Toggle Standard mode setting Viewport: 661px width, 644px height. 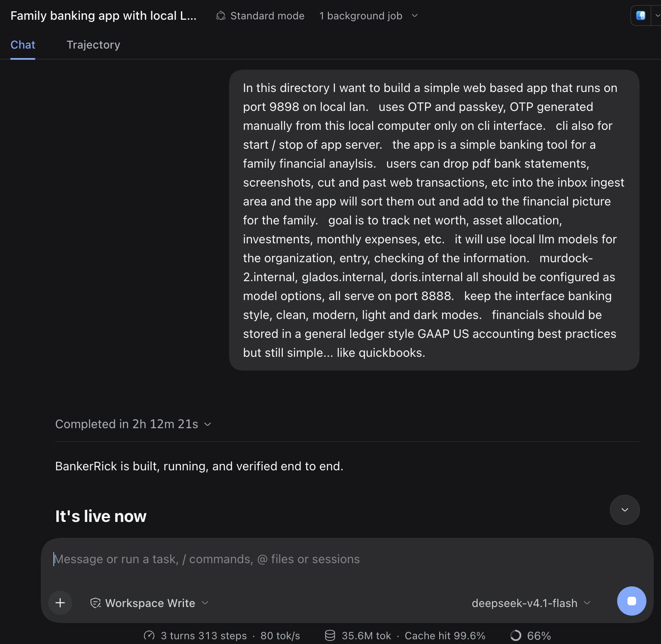click(x=260, y=16)
